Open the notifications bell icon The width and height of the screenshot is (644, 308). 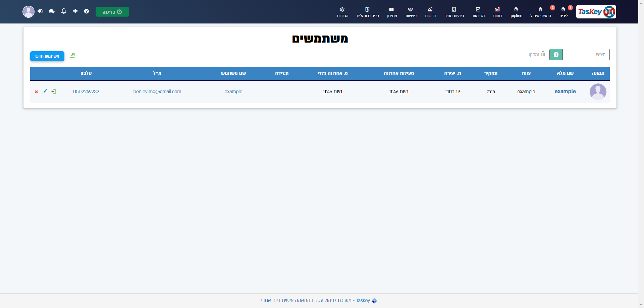coord(64,11)
